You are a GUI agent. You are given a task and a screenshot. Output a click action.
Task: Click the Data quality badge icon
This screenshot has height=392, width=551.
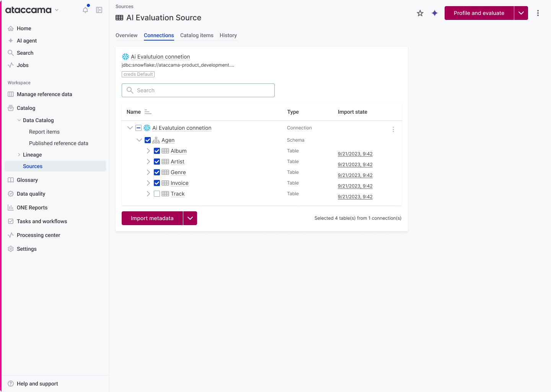[x=11, y=194]
